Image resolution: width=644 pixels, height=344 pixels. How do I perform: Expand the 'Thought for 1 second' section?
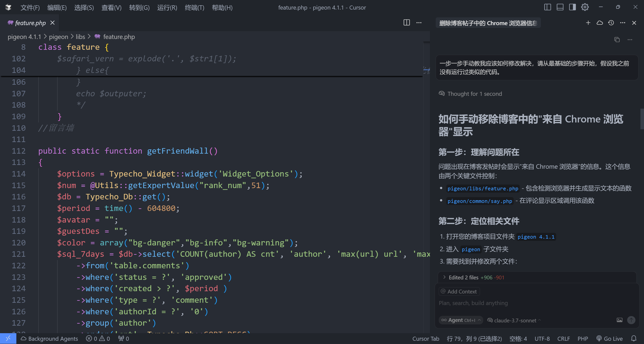coord(470,94)
